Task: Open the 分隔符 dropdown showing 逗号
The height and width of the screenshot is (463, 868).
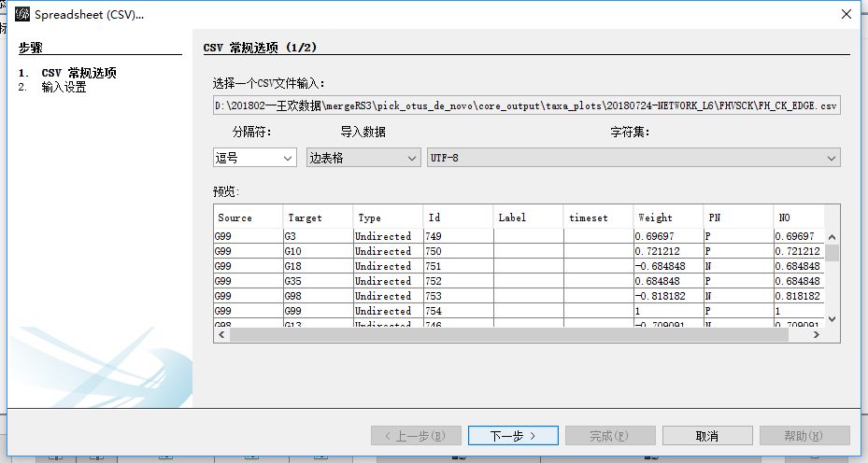Action: click(x=255, y=158)
